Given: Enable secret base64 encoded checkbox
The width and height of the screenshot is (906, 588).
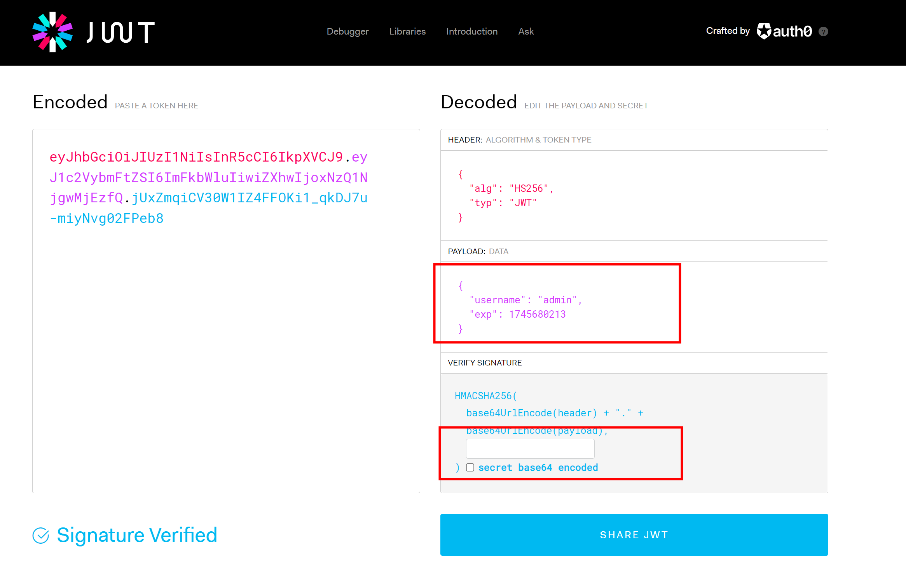Looking at the screenshot, I should (x=470, y=468).
